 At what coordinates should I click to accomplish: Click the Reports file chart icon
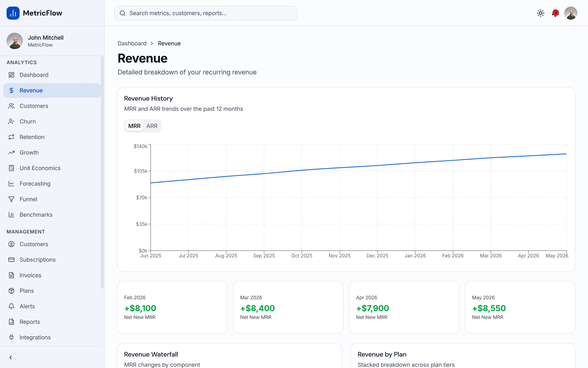click(x=11, y=322)
